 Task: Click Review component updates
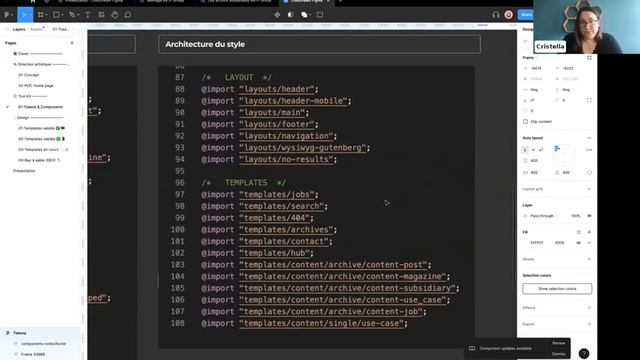[x=558, y=343]
